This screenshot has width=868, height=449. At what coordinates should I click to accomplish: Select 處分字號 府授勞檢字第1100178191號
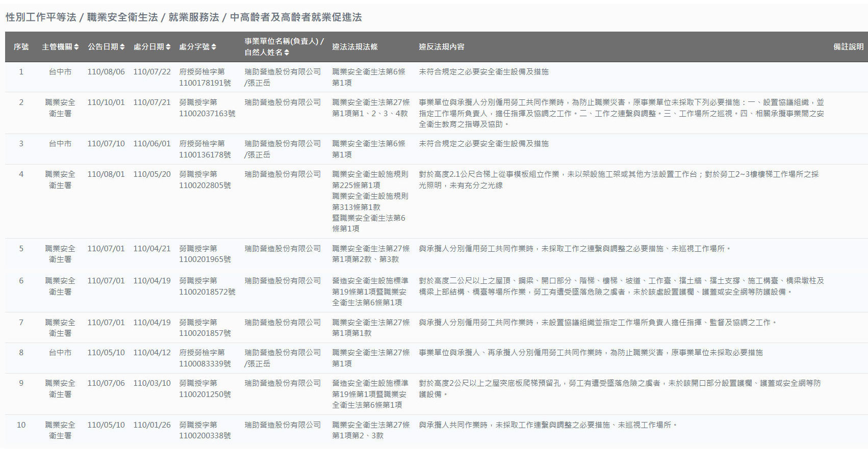point(205,77)
